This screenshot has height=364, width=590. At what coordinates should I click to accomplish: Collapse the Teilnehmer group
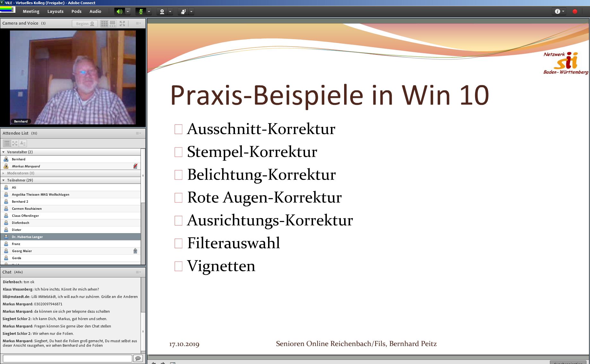4,180
